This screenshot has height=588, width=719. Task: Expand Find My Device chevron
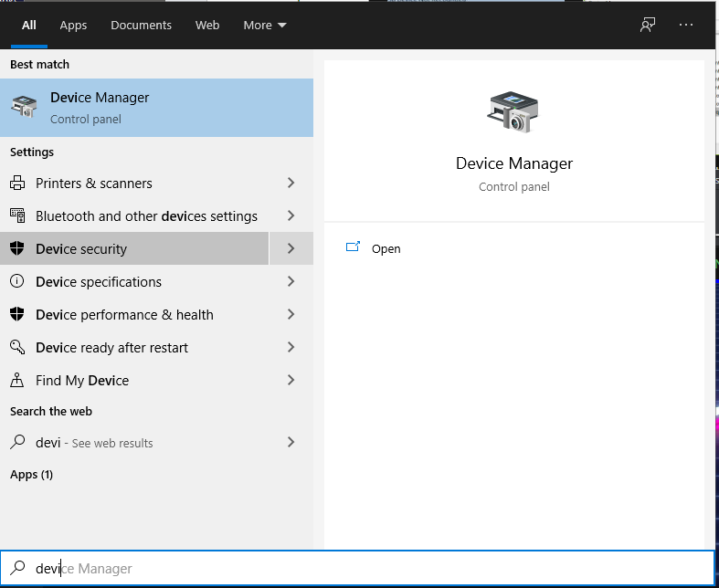coord(291,380)
